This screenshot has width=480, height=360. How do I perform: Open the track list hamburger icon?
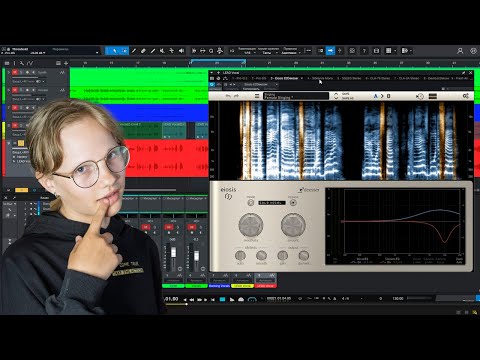pos(7,63)
